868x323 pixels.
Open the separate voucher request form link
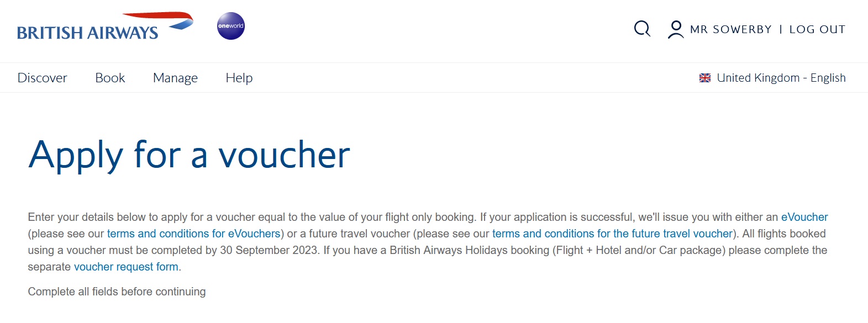126,267
